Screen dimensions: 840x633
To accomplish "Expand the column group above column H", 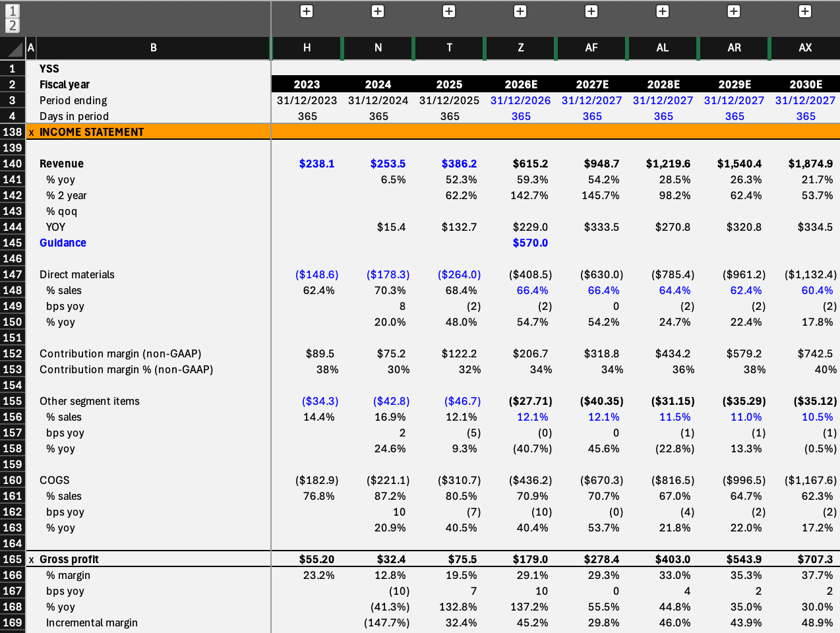I will (307, 11).
